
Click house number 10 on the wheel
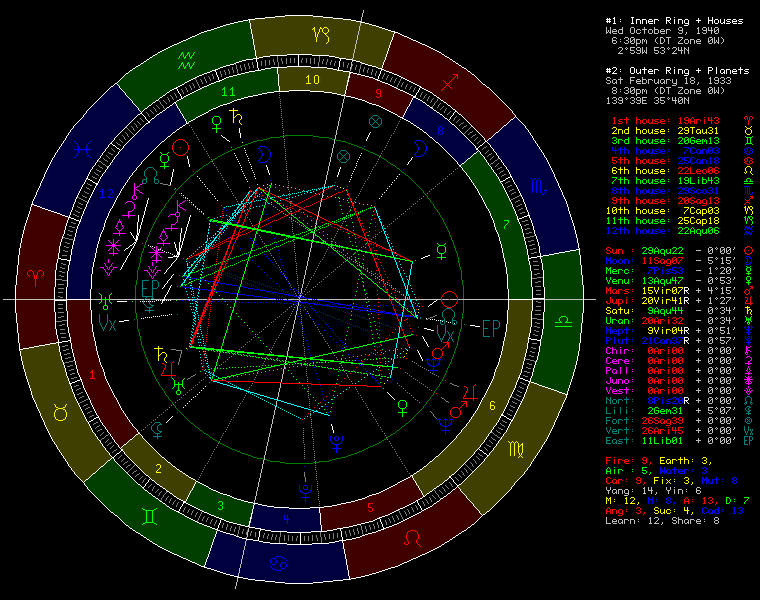coord(313,79)
